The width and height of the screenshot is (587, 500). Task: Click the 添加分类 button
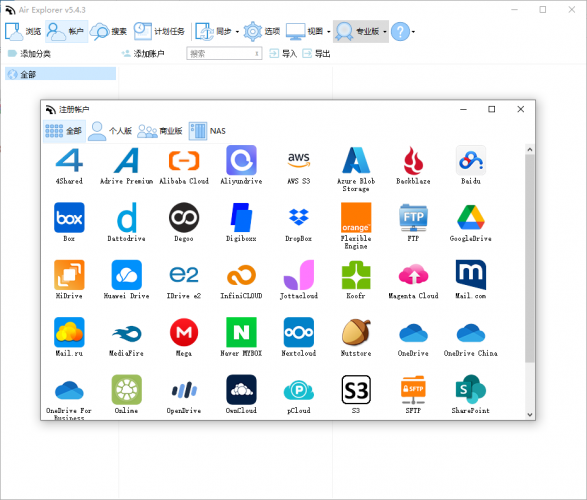pyautogui.click(x=29, y=54)
